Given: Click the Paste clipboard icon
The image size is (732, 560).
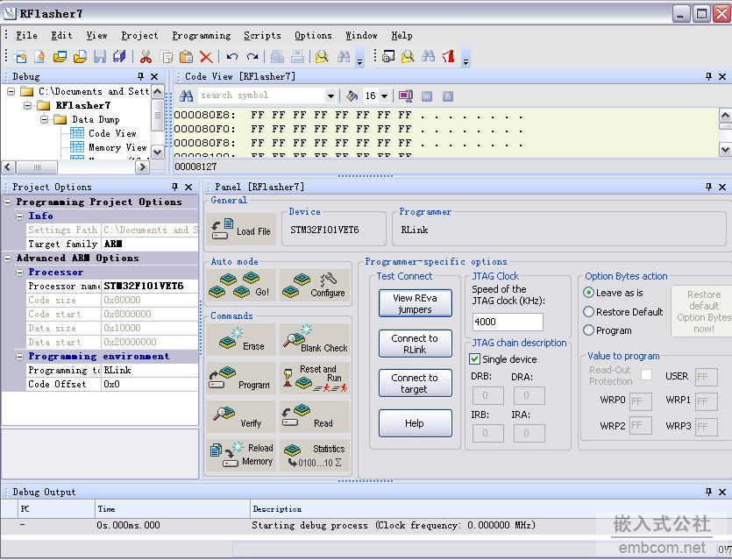Looking at the screenshot, I should [186, 57].
